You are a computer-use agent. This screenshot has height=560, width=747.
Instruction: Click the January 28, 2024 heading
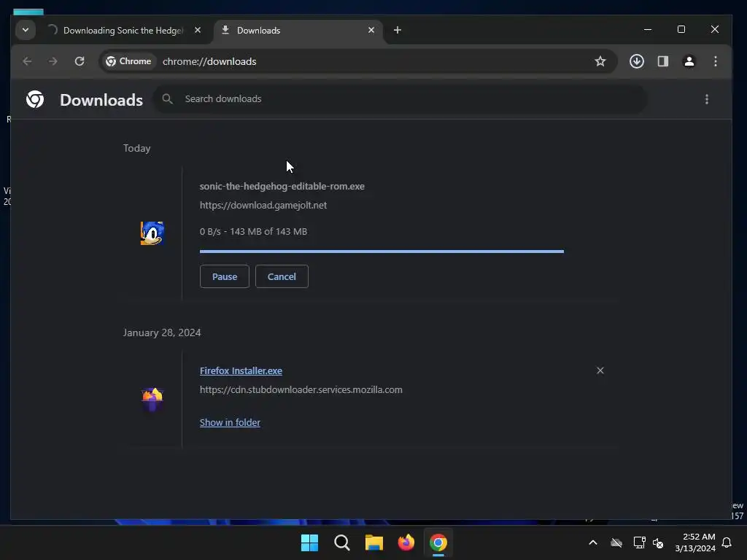pos(162,332)
